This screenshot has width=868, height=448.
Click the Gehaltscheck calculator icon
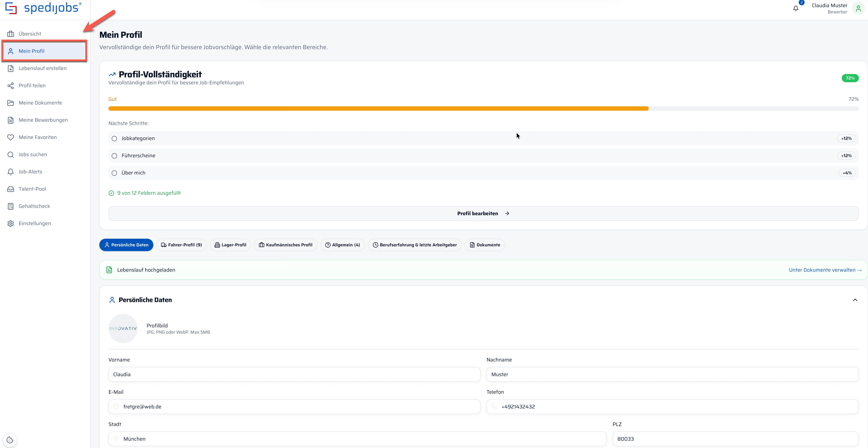pos(11,206)
